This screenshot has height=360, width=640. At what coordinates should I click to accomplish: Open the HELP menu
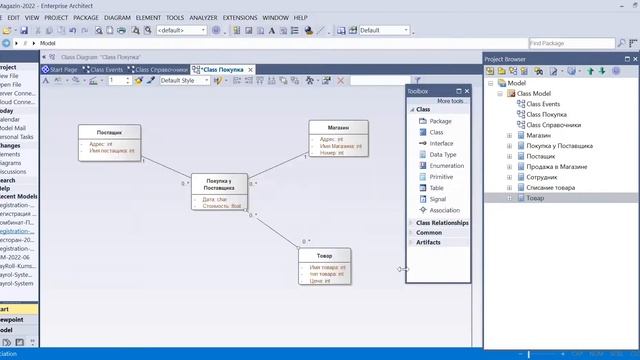(300, 18)
